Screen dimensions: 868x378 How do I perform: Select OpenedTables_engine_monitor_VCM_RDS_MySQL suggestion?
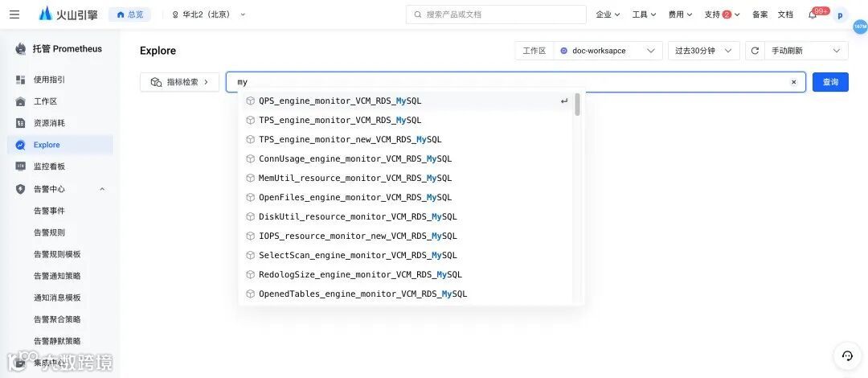click(407, 294)
